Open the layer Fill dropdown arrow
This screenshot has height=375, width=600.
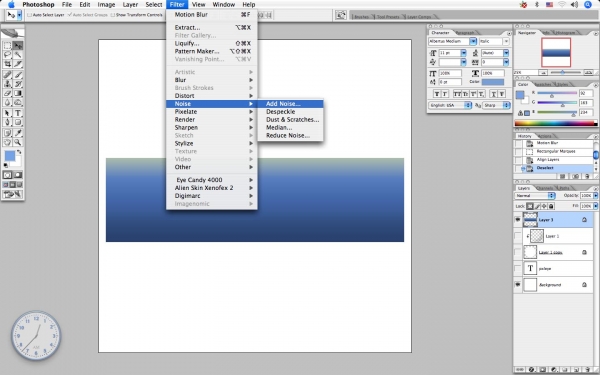click(595, 206)
